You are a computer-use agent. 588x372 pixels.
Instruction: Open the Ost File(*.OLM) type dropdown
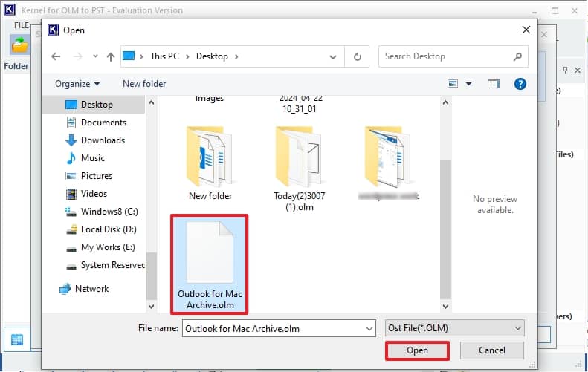coord(454,328)
